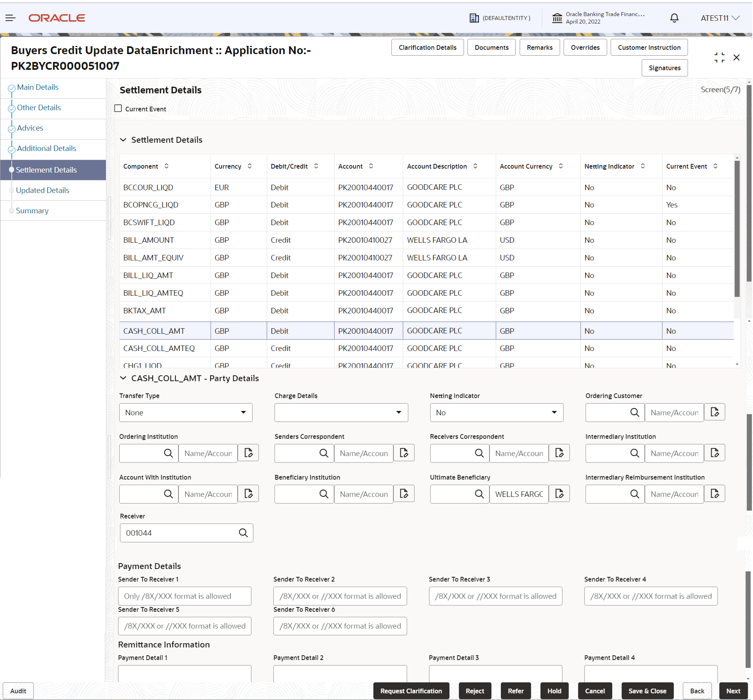
Task: Open the hamburger navigation menu
Action: point(11,18)
